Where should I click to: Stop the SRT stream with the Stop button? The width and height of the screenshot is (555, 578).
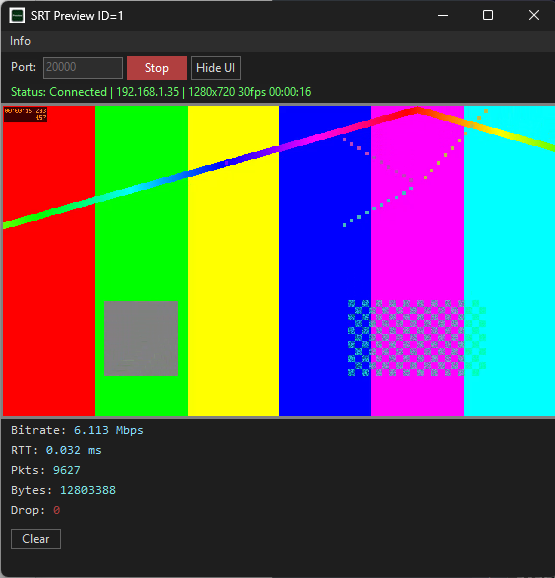(157, 68)
